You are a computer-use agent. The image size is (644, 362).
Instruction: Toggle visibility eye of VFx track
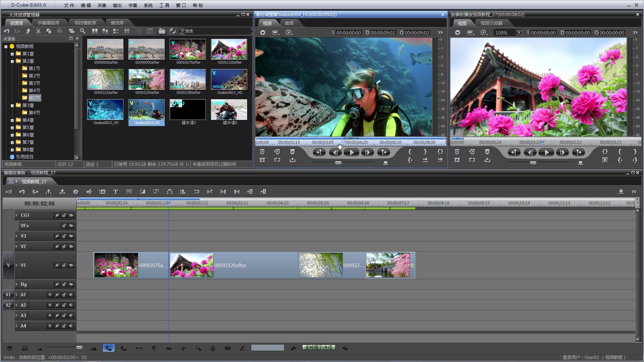(x=71, y=226)
